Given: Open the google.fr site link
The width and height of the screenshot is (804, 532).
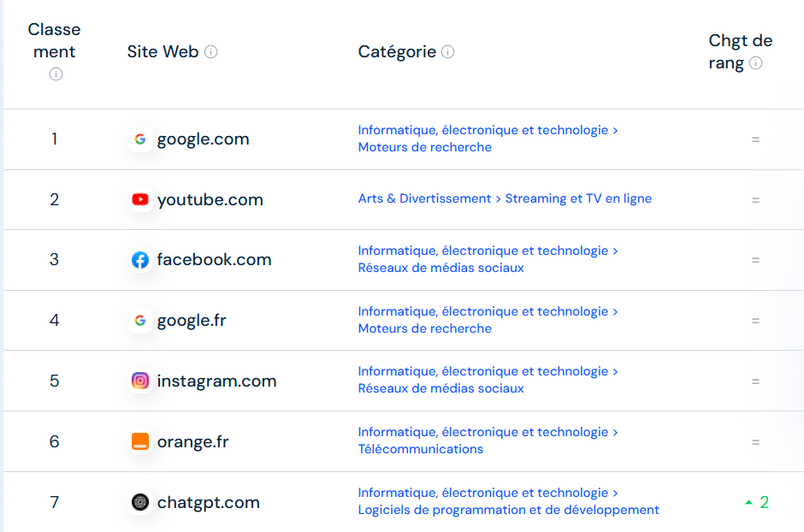Looking at the screenshot, I should pyautogui.click(x=192, y=321).
